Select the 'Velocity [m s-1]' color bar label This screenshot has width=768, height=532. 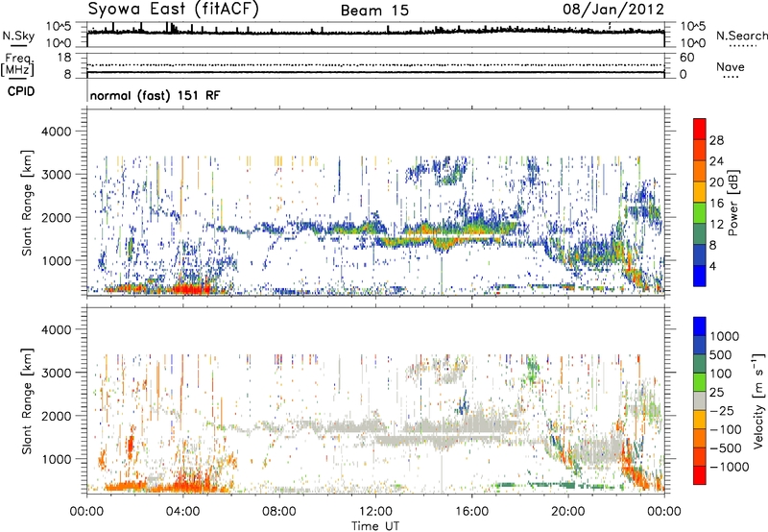pyautogui.click(x=758, y=400)
